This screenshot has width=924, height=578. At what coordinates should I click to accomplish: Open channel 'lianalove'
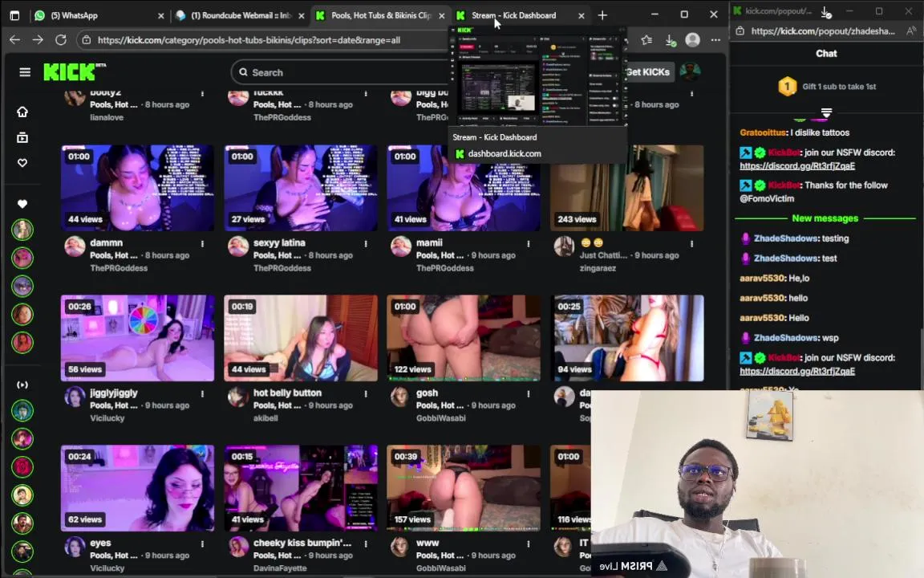107,117
